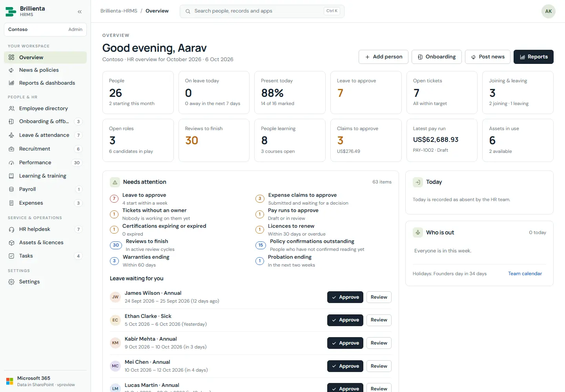Open the Leave to approve stat card

pyautogui.click(x=366, y=93)
